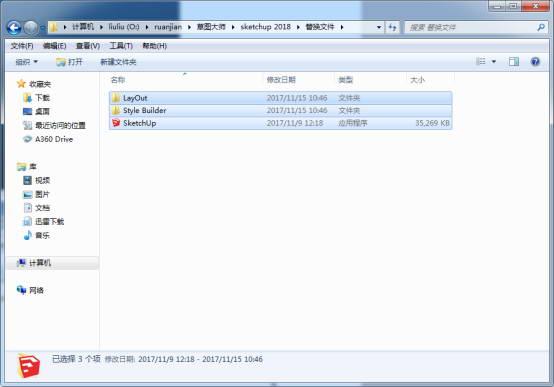Select the LayOut folder

click(281, 98)
